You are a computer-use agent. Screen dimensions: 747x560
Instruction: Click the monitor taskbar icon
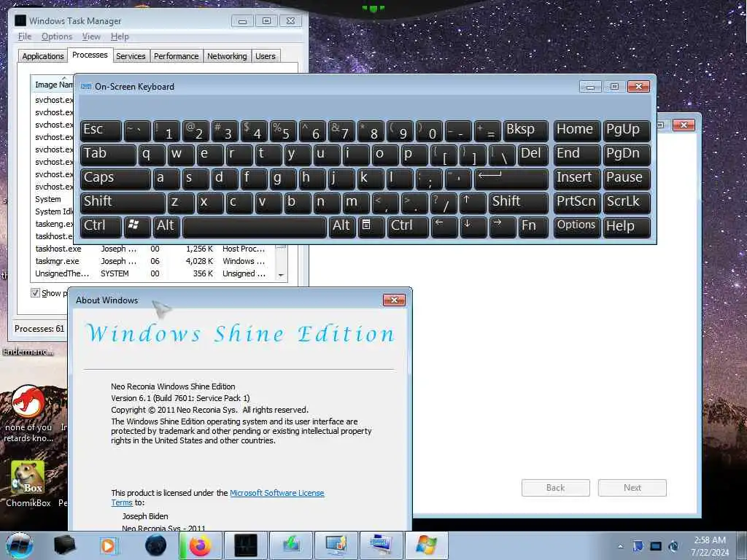336,545
